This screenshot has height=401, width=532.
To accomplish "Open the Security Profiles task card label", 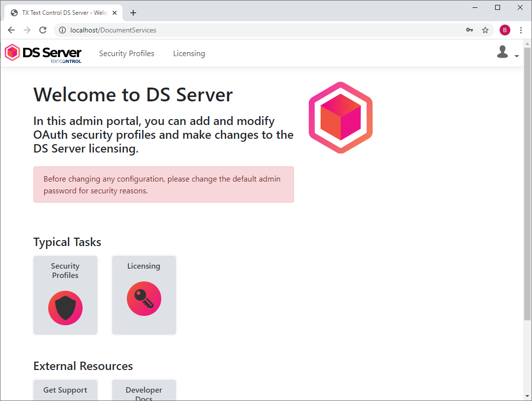I will pyautogui.click(x=65, y=271).
